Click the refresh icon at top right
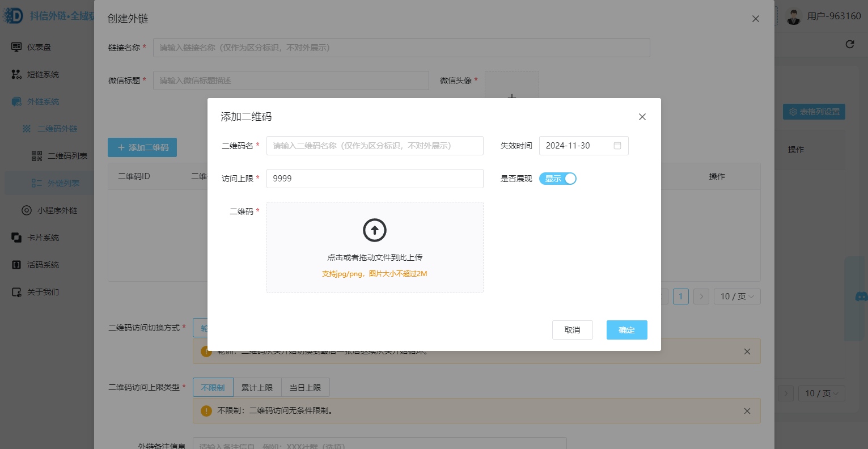The image size is (868, 449). click(849, 44)
